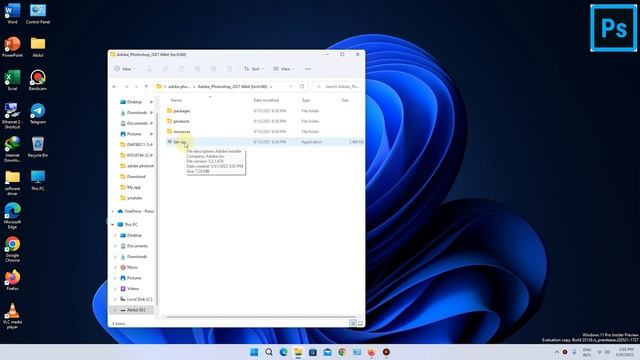640x360 pixels.
Task: Select the Ethernet 2 shortcut icon
Action: [x=12, y=116]
